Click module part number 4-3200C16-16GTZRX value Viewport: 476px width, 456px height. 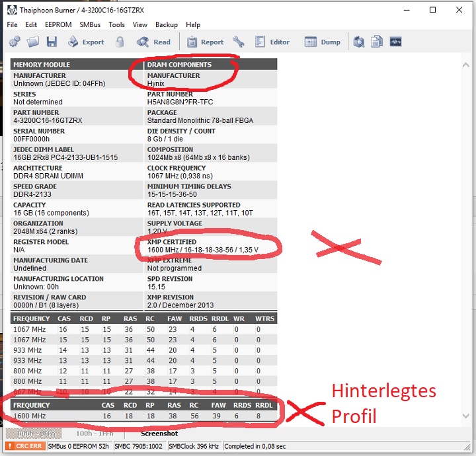(x=48, y=120)
